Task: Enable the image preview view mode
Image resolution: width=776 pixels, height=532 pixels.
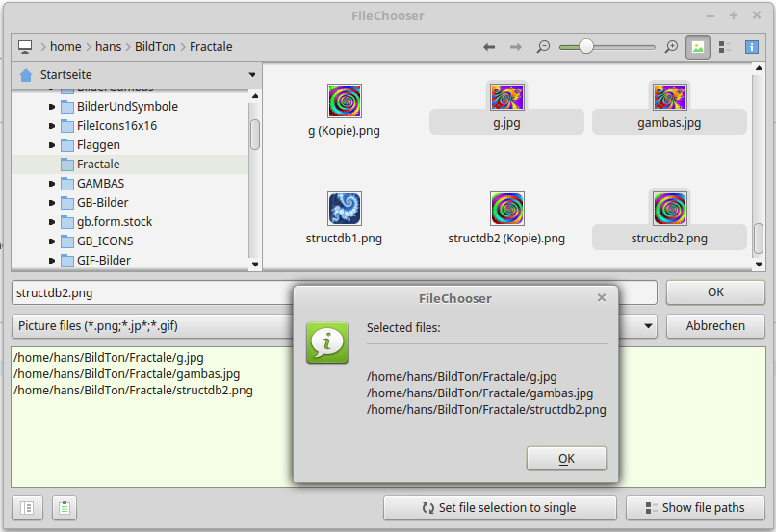Action: [x=698, y=47]
